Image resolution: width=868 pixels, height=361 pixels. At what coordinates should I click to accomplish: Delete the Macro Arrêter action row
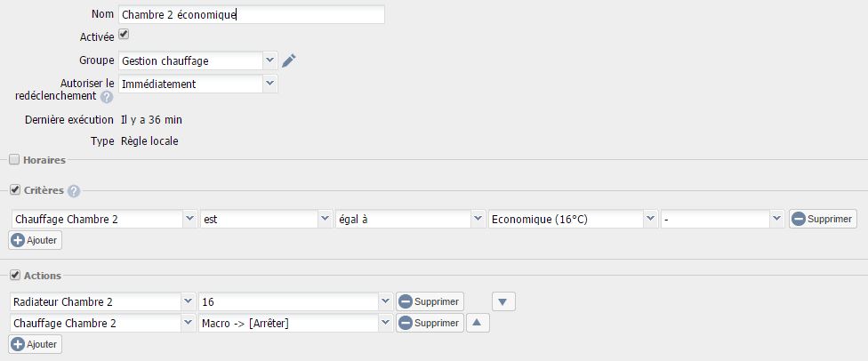click(x=430, y=323)
